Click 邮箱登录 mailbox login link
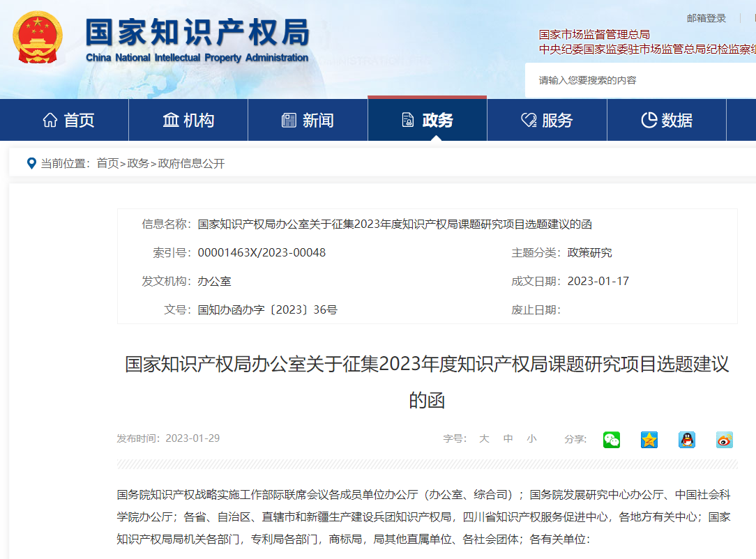Screen dimensions: 756x559 tap(706, 18)
